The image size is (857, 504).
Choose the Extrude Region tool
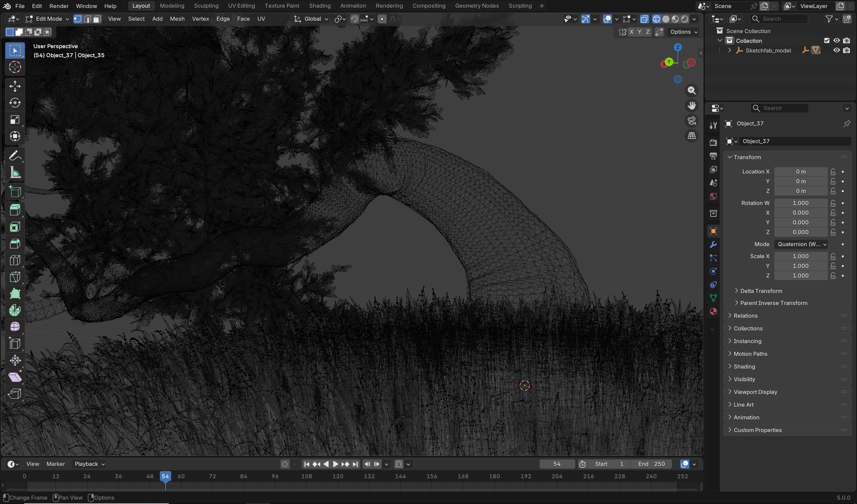point(15,210)
